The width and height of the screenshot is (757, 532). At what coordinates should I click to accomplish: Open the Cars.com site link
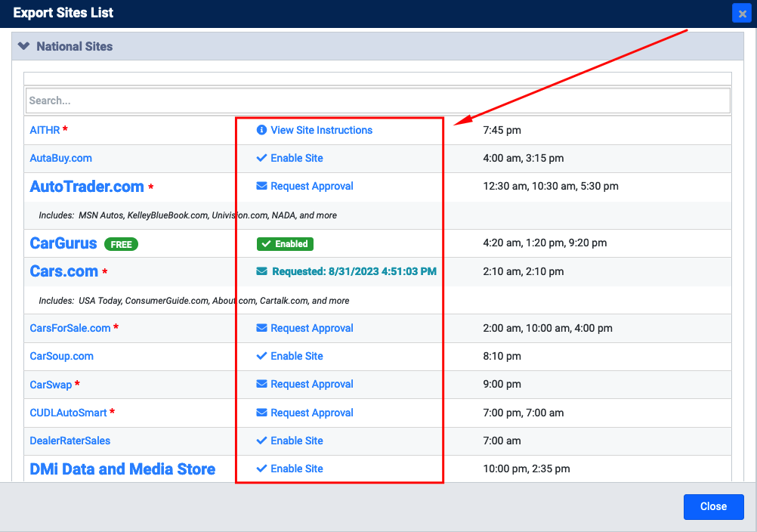64,271
